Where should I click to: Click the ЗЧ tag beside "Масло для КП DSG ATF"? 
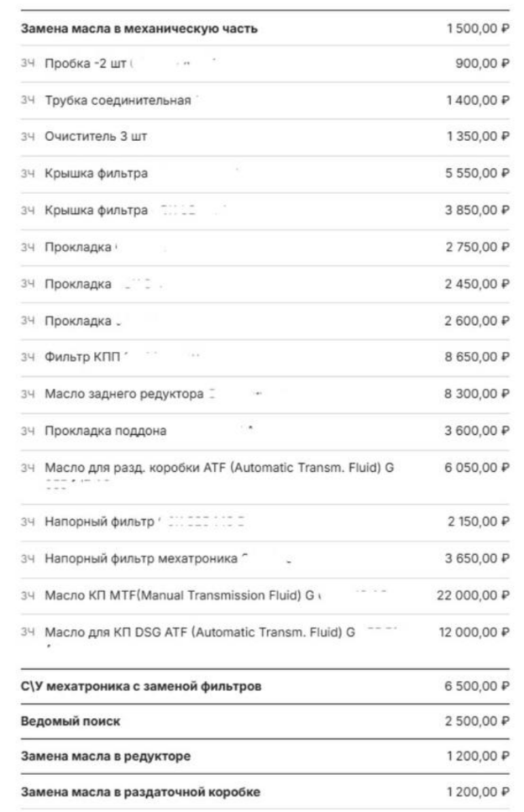[x=28, y=631]
